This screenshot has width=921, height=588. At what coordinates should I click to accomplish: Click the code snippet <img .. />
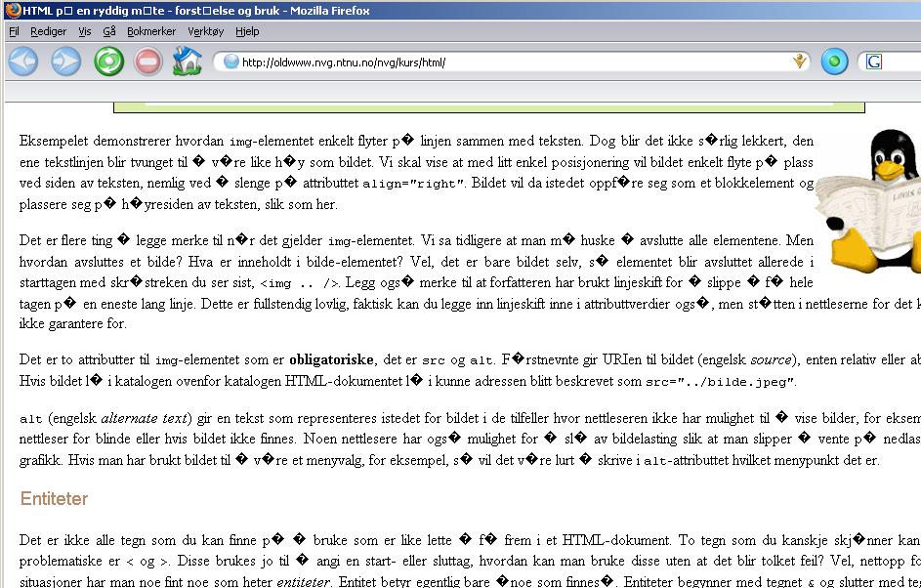[300, 283]
